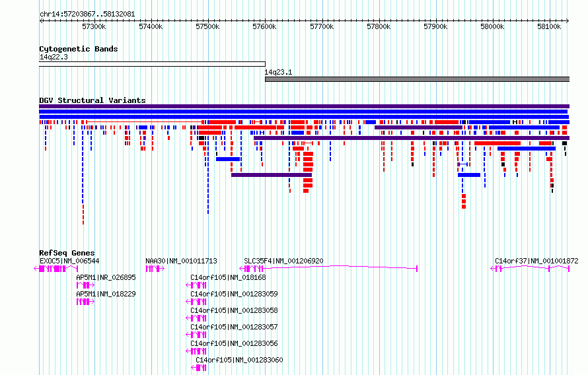Click the purple variant bar spanning 57550k to 57680k
Screen dimensions: 588x375
click(x=272, y=175)
